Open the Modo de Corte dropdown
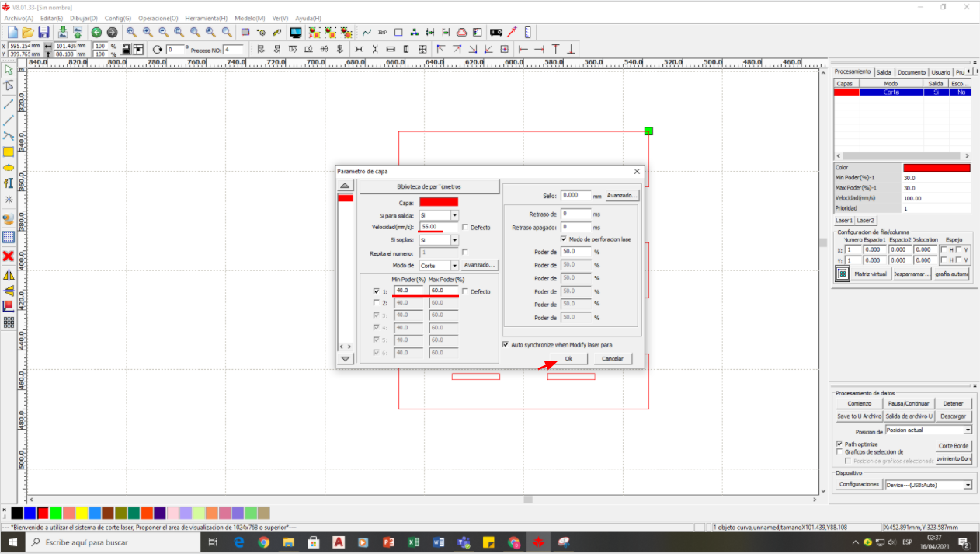The image size is (980, 554). point(454,266)
